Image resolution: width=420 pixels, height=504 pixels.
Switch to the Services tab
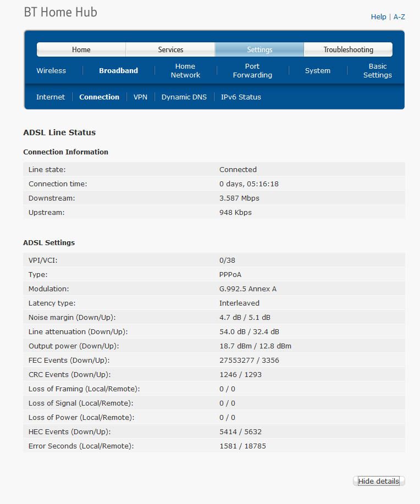[x=170, y=49]
